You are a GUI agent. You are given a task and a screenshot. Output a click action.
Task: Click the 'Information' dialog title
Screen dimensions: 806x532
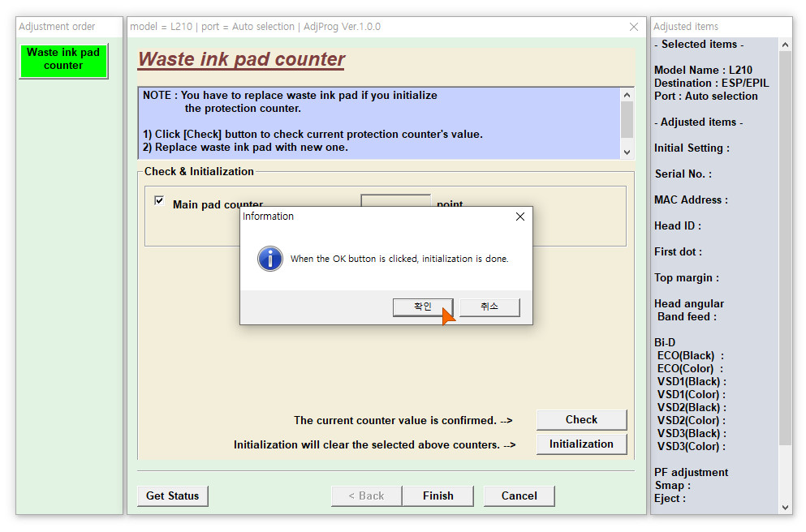point(269,217)
